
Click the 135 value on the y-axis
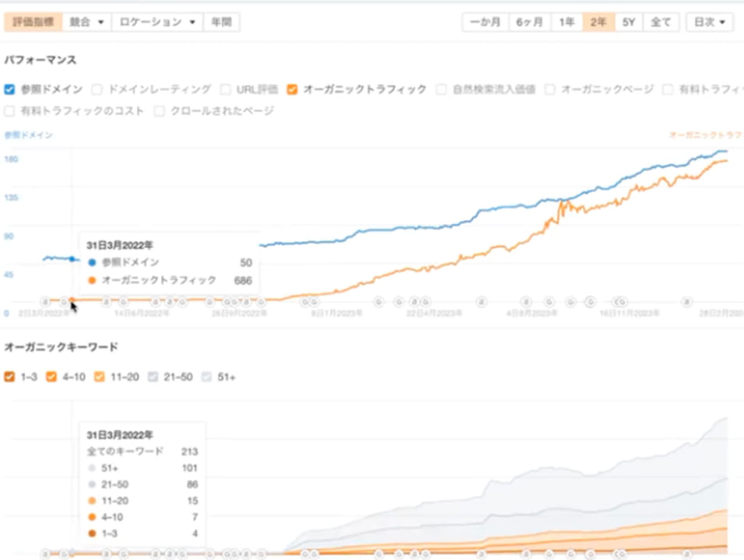pyautogui.click(x=11, y=198)
